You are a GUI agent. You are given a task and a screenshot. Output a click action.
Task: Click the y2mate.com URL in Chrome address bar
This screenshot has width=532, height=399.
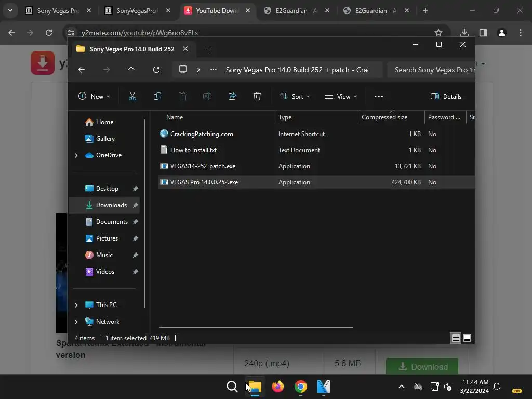click(139, 33)
